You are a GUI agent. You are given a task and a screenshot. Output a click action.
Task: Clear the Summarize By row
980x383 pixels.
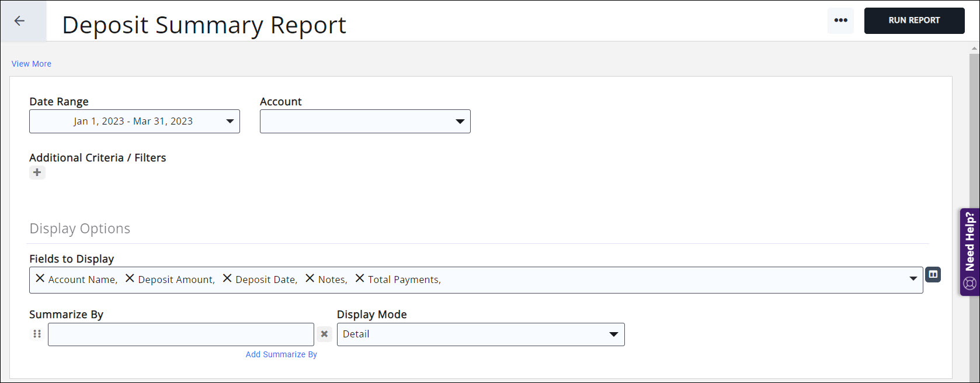tap(324, 334)
